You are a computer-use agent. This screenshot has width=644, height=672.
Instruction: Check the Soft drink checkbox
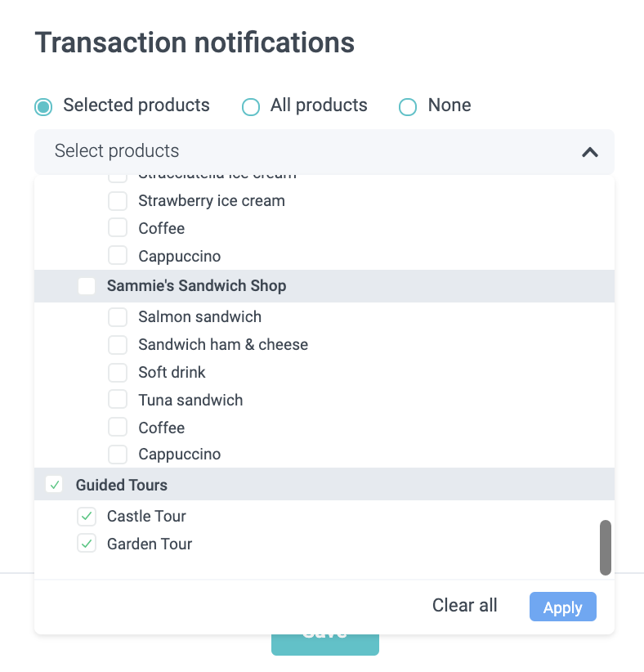point(118,373)
